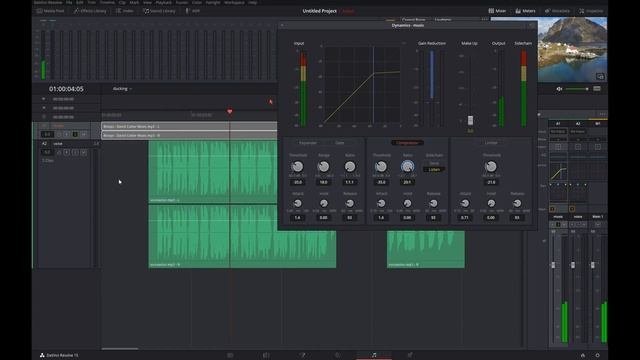Mute the voice track A2

click(x=83, y=152)
